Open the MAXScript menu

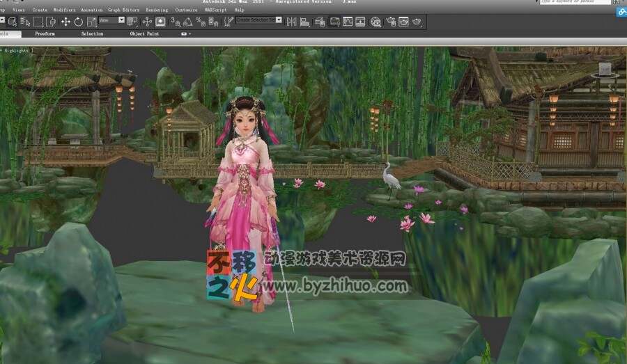coord(215,10)
